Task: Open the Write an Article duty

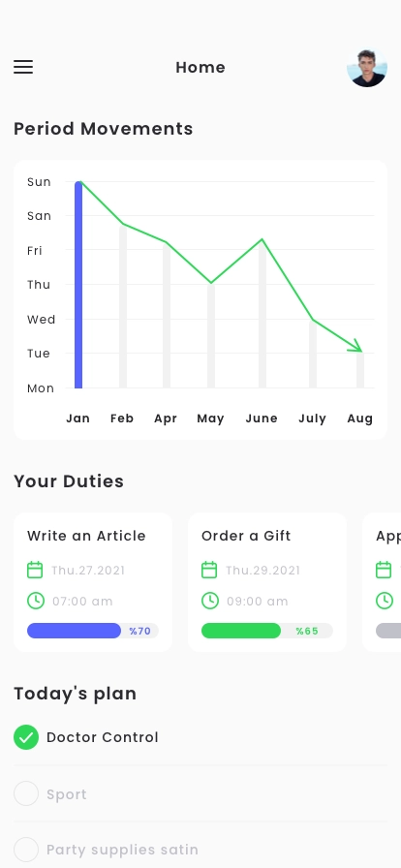Action: coord(93,582)
